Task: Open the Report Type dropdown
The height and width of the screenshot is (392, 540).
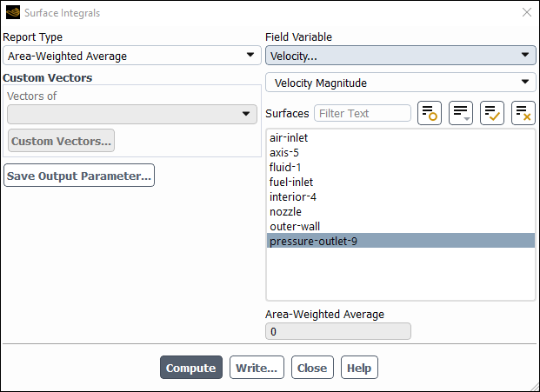Action: coord(132,56)
